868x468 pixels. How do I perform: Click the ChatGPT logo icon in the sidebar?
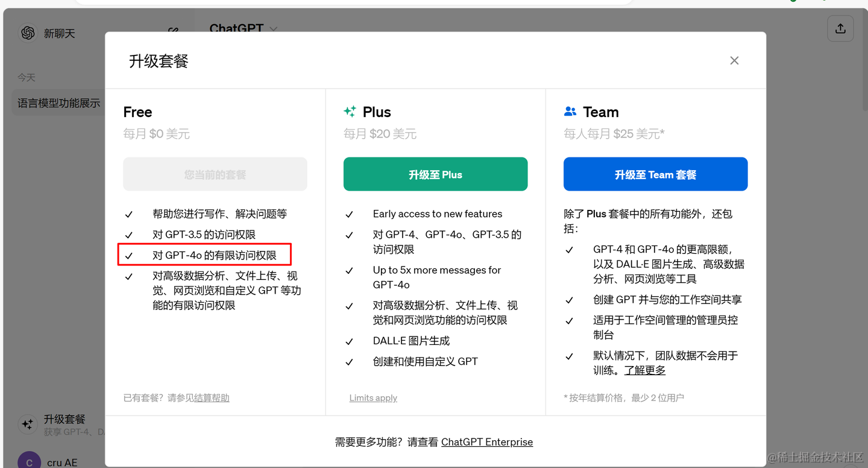28,33
